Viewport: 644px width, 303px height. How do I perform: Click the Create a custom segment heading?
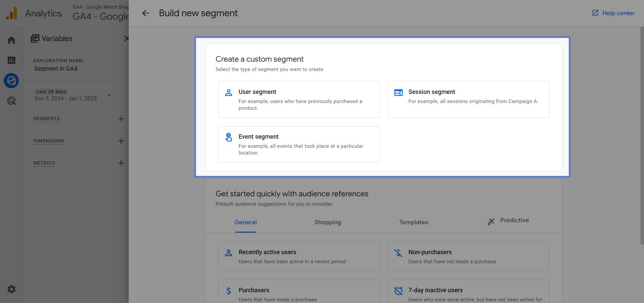[259, 59]
